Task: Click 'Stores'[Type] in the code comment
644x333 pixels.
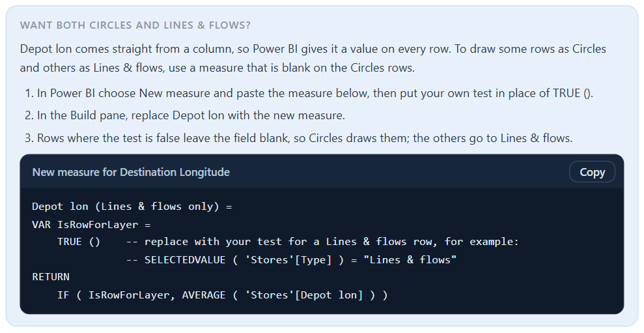Action: (x=288, y=260)
